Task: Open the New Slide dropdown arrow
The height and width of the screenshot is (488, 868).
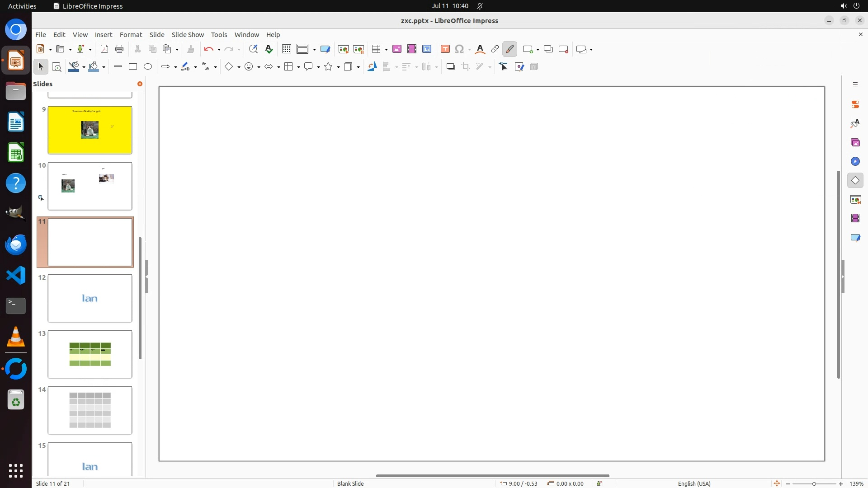Action: (538, 50)
